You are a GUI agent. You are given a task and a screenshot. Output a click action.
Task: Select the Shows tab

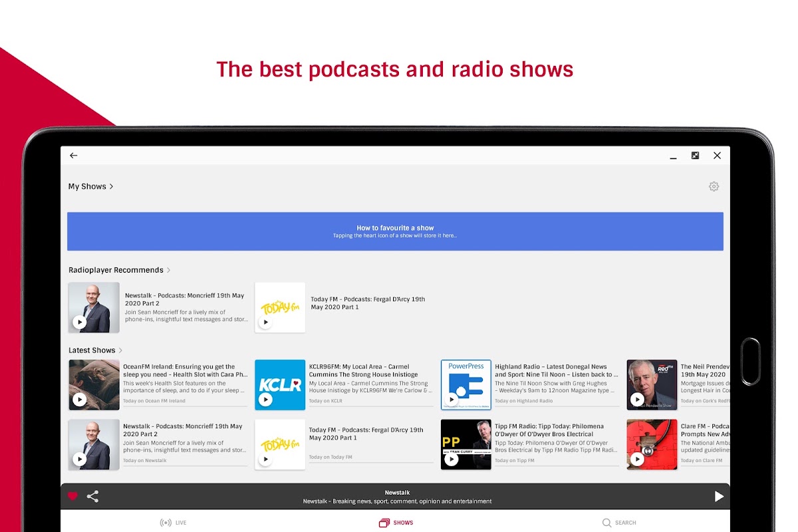[x=396, y=523]
